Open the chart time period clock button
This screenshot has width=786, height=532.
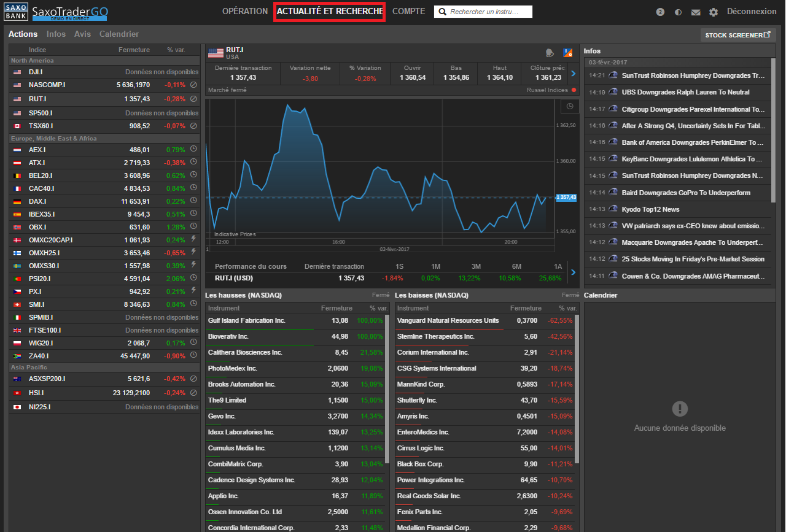click(x=570, y=107)
